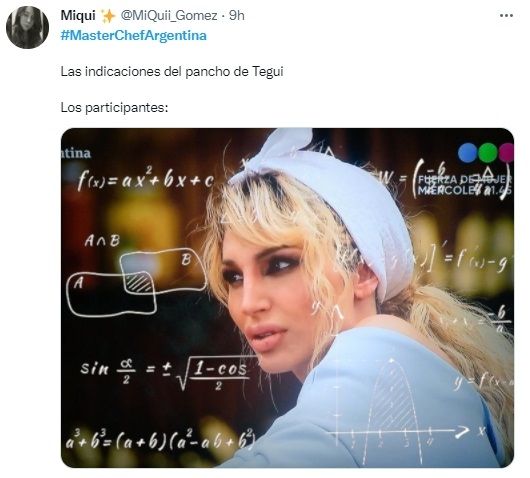Click the f(x)=ax²+bx+c formula in the image

click(x=146, y=178)
